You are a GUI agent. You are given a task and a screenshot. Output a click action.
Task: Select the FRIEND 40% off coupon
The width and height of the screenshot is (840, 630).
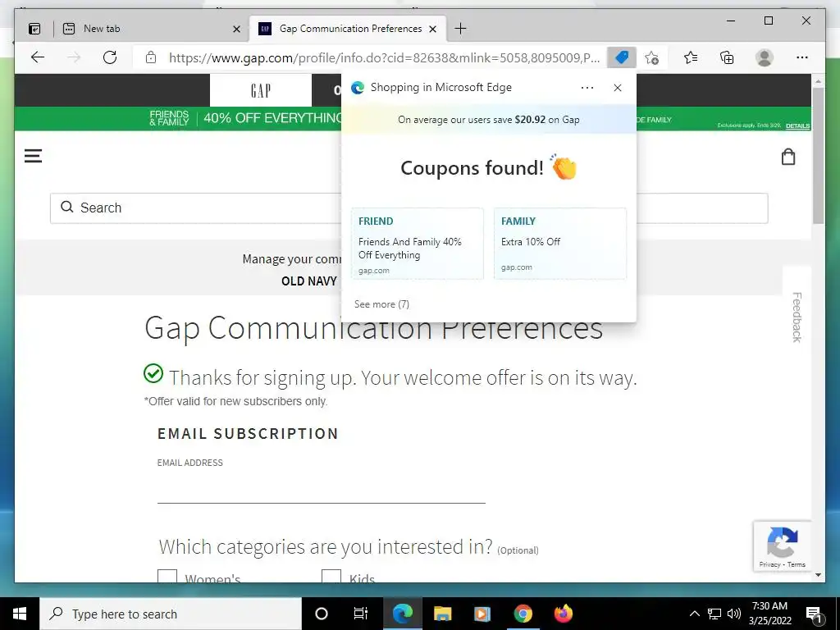point(418,244)
